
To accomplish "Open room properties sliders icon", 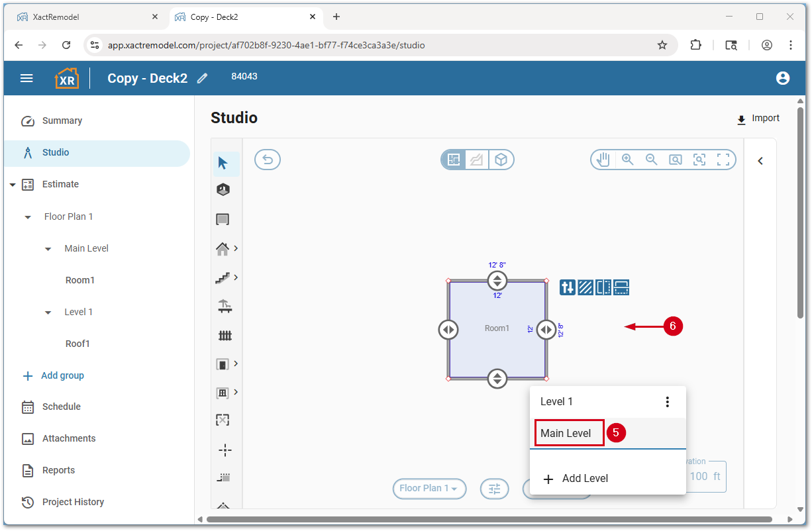I will 568,287.
